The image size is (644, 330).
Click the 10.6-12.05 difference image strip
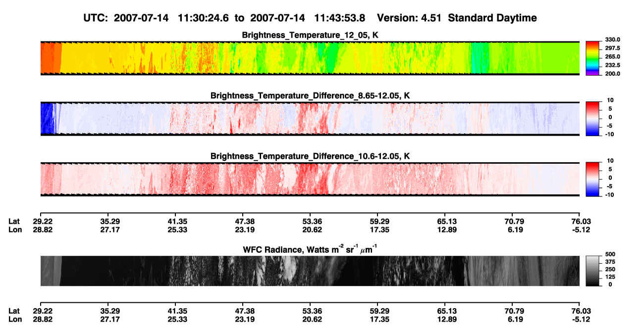(310, 180)
